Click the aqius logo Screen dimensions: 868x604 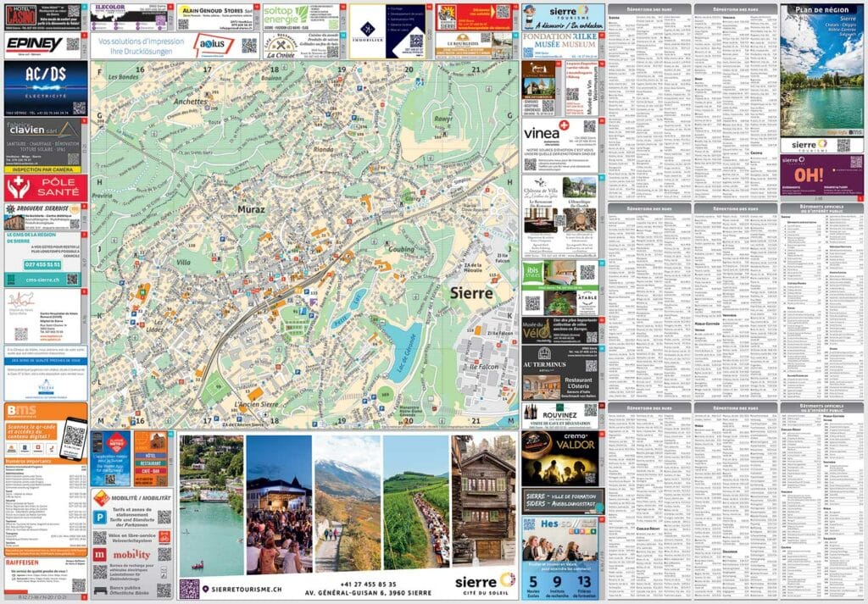coord(213,45)
